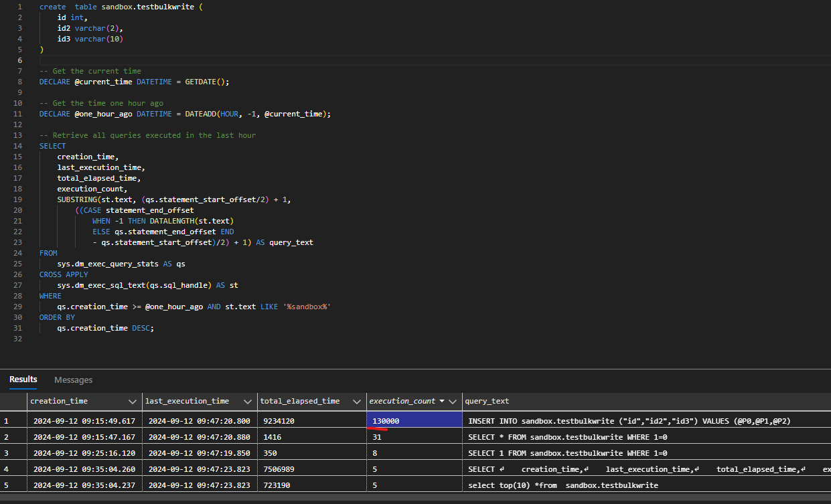Click the CROSS APPLY keyword line

(x=64, y=274)
